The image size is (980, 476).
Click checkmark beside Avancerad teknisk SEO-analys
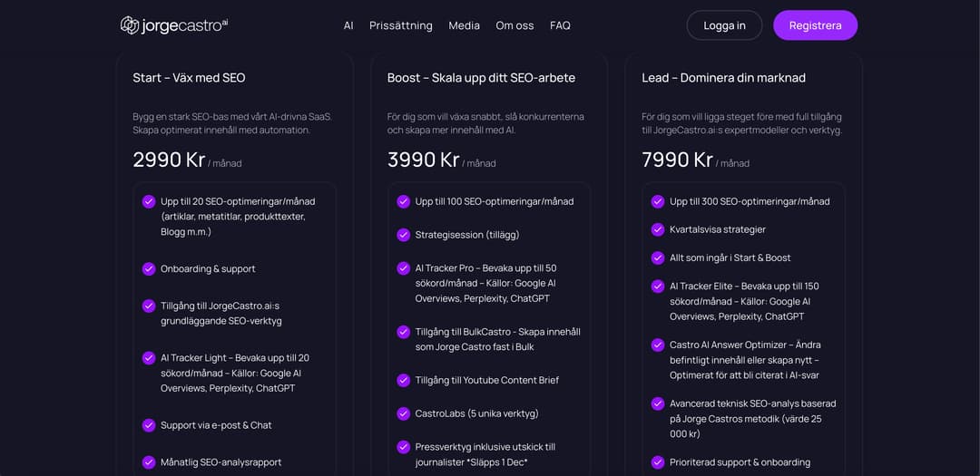[x=658, y=403]
